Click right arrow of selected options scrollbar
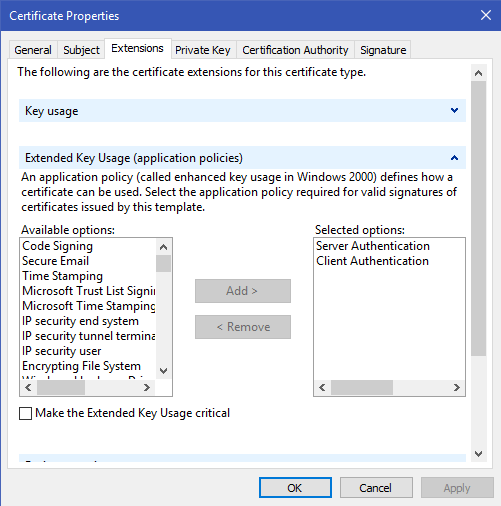The height and width of the screenshot is (506, 501). [x=456, y=387]
